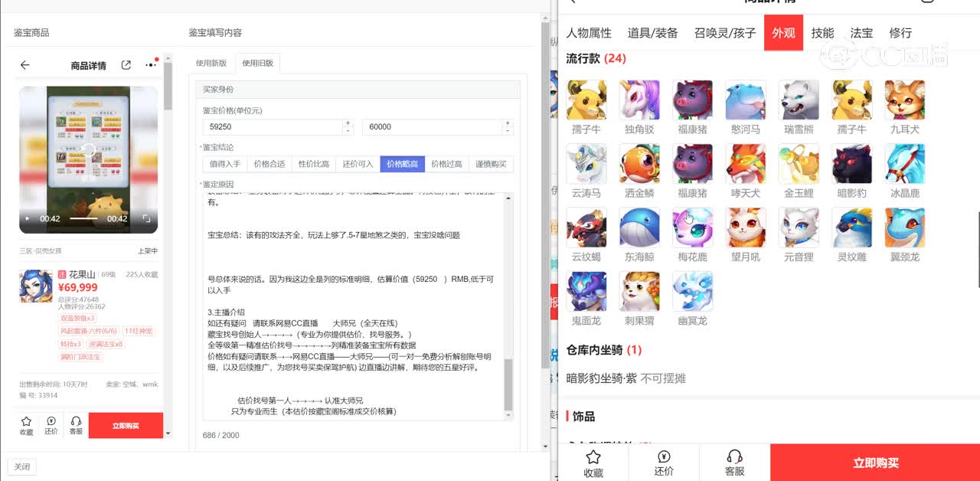Click the 鉴定原因 text area scrollbar

[508, 383]
